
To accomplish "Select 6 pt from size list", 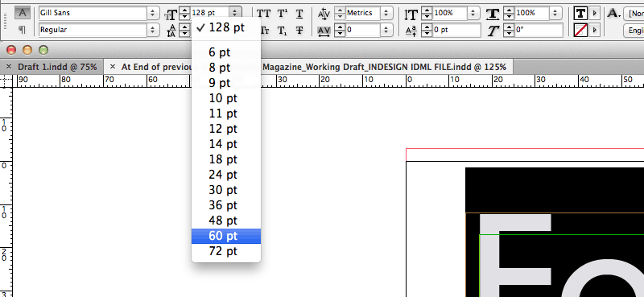I will (226, 52).
